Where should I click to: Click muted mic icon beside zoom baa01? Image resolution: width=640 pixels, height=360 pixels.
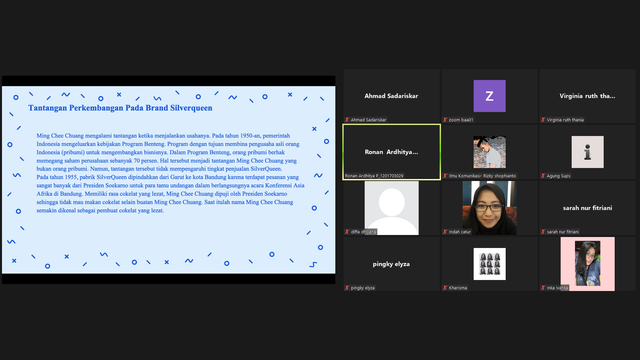tap(445, 120)
